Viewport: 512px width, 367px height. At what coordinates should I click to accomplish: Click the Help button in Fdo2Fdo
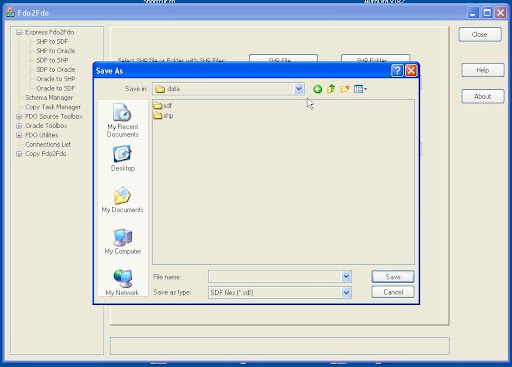(x=482, y=70)
